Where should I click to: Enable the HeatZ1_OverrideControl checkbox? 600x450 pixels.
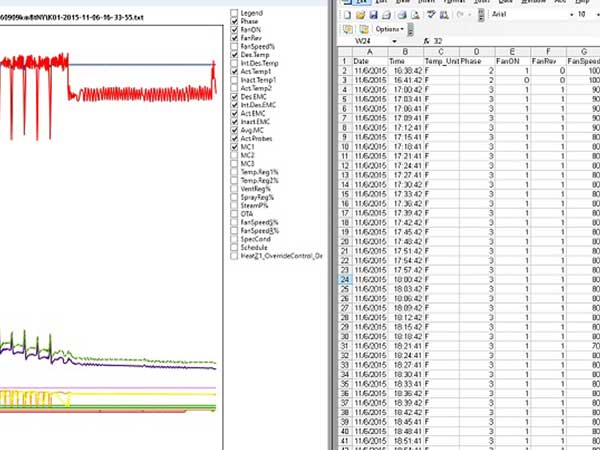pyautogui.click(x=234, y=256)
